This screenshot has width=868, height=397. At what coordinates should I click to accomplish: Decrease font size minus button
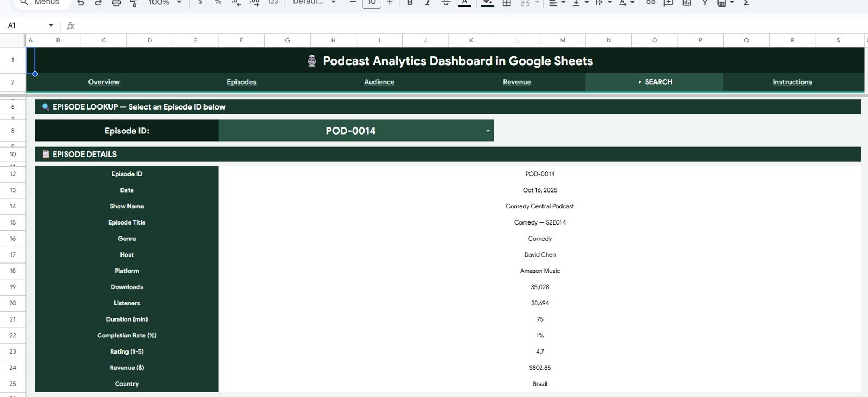point(353,2)
